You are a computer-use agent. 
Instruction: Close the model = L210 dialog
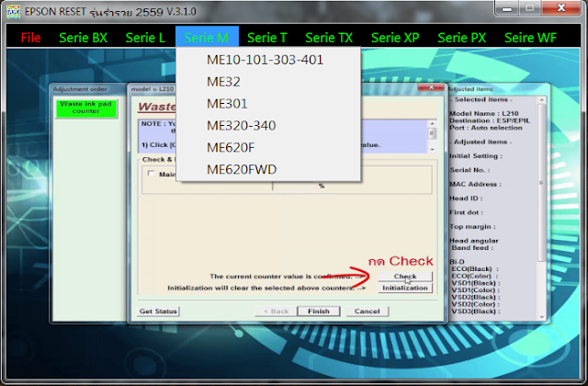(431, 87)
